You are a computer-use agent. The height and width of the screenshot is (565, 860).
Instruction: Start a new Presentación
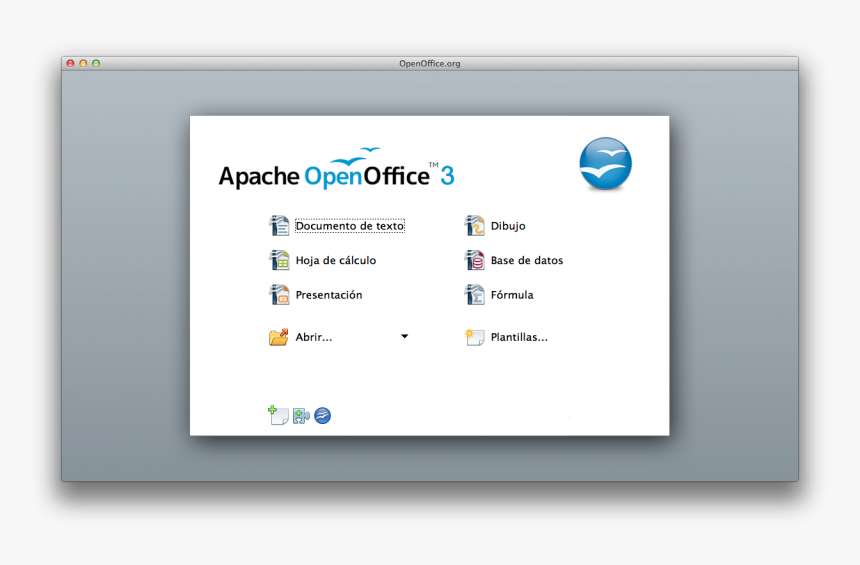[329, 295]
